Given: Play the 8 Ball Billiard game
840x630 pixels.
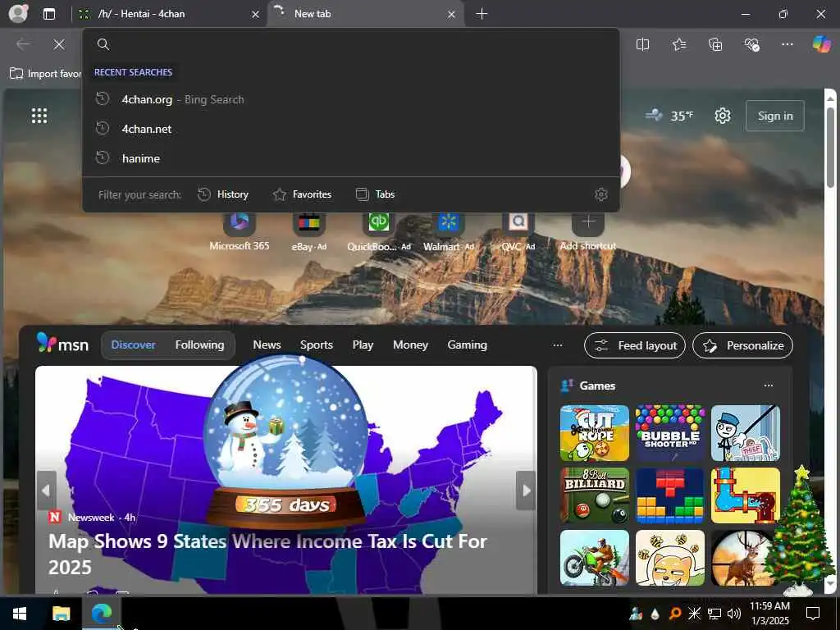Looking at the screenshot, I should (595, 495).
